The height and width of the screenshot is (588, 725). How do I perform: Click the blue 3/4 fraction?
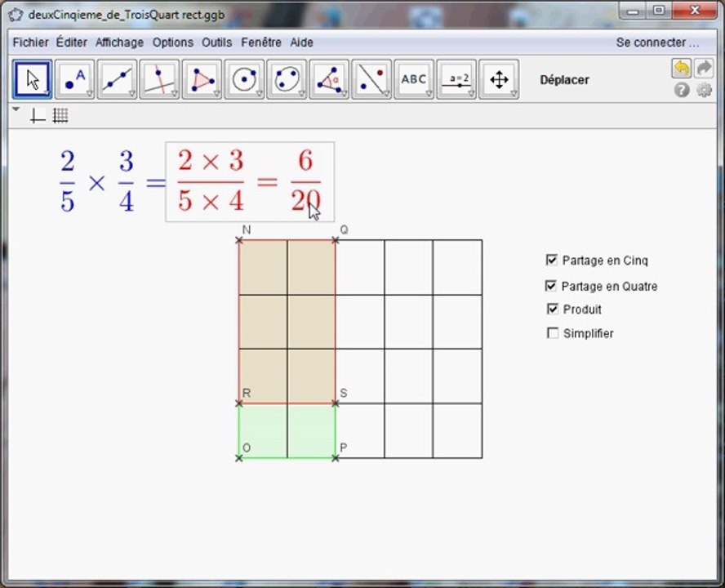click(127, 181)
